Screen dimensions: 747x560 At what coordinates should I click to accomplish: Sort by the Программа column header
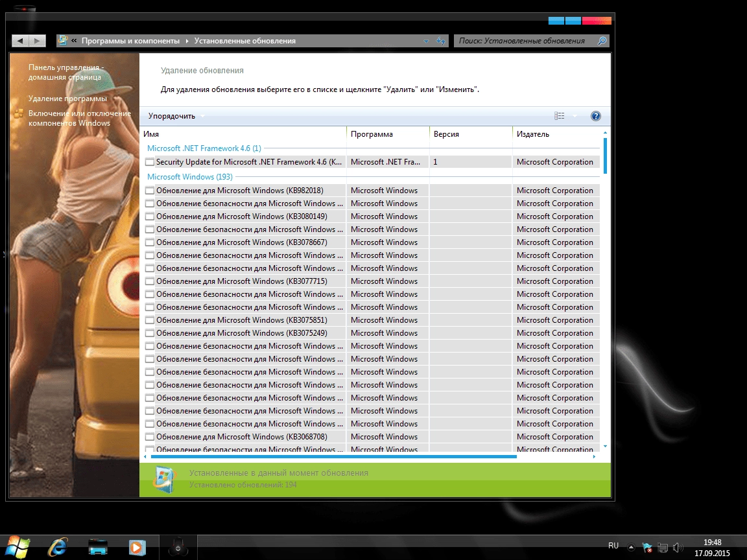(388, 134)
